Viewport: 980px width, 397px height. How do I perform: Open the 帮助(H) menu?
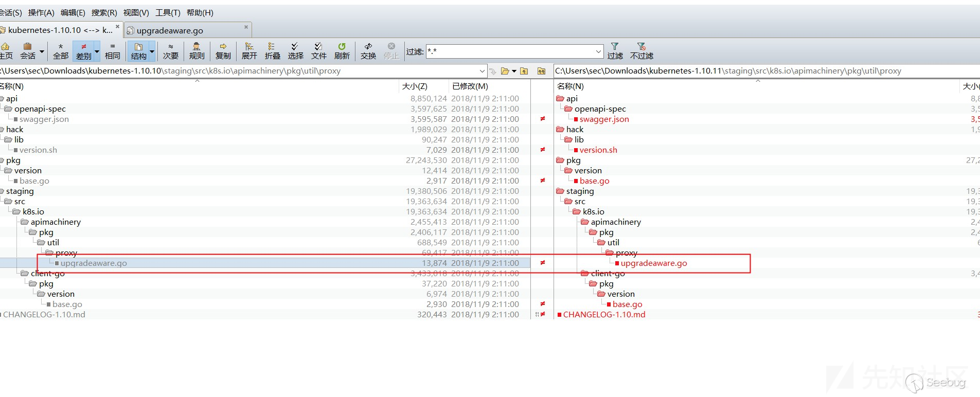200,13
